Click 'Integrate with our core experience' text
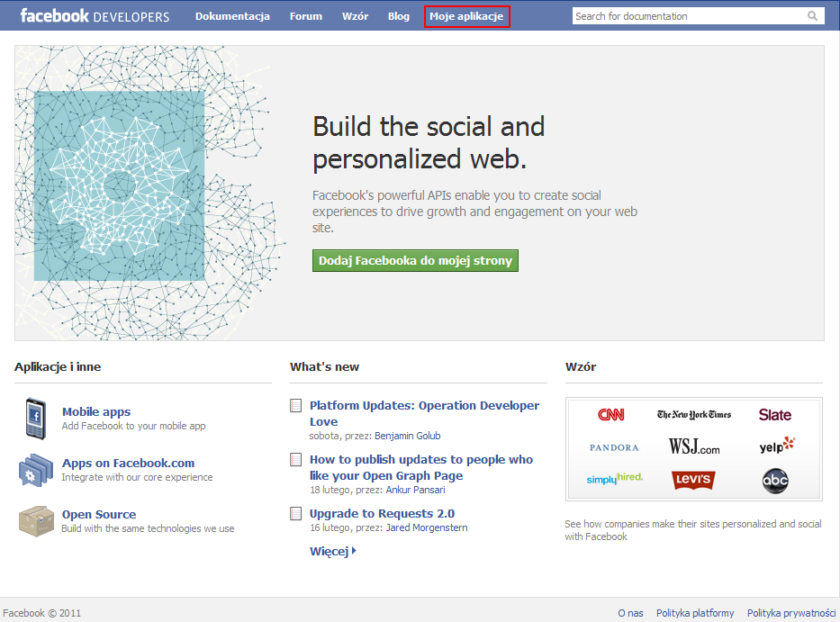The width and height of the screenshot is (840, 622). click(137, 477)
